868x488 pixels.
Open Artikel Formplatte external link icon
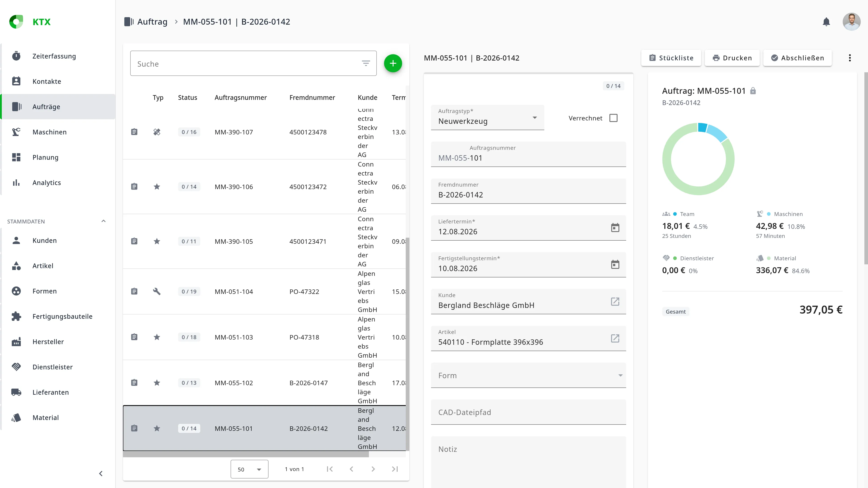(615, 338)
